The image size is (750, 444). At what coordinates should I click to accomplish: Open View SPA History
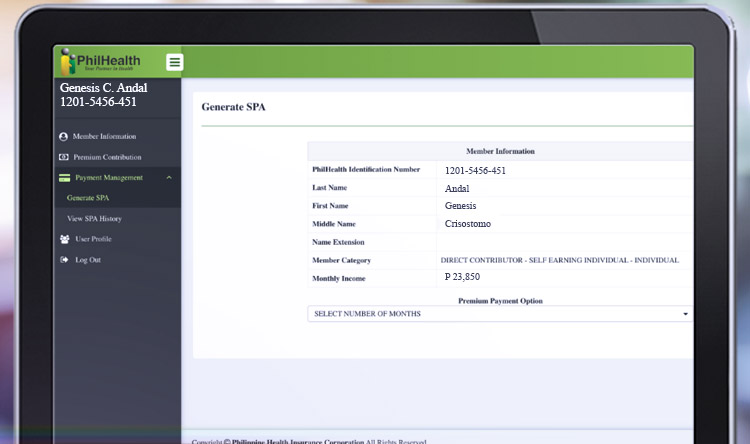(x=94, y=218)
